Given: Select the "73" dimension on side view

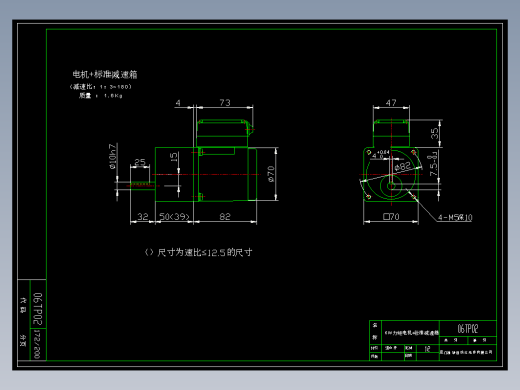Looking at the screenshot, I should pos(225,102).
